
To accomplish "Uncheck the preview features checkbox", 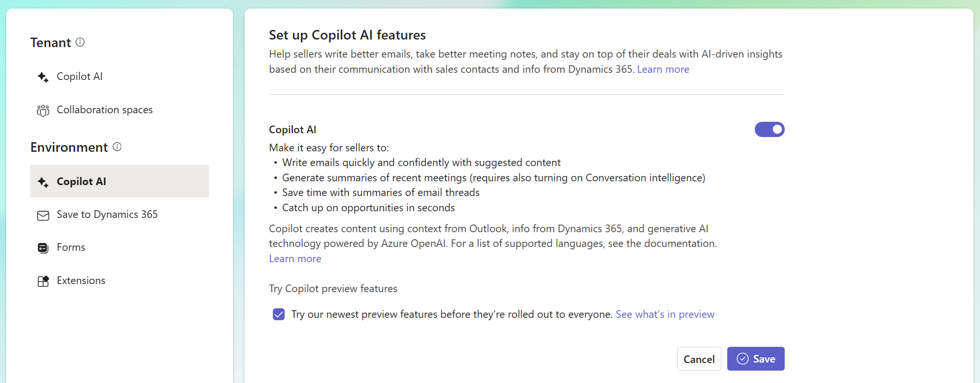I will (279, 314).
